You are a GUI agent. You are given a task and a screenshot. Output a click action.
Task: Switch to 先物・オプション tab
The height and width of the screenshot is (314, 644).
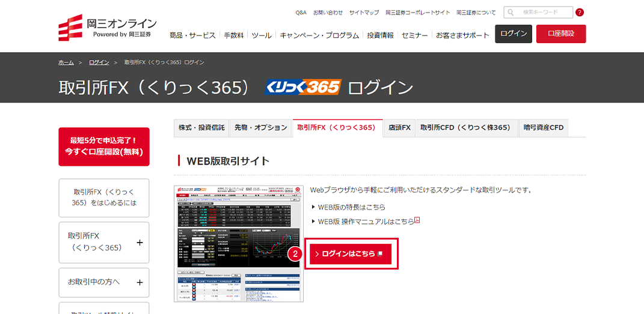pyautogui.click(x=261, y=127)
